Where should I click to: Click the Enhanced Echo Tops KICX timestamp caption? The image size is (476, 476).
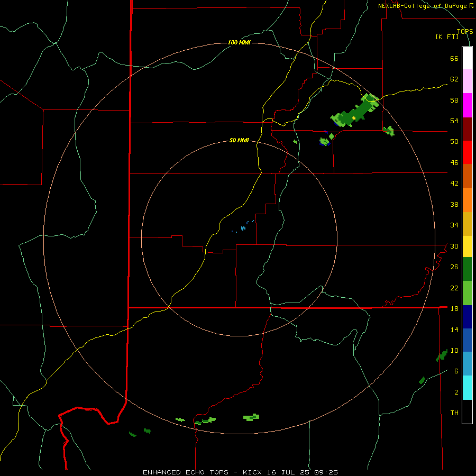pos(240,472)
